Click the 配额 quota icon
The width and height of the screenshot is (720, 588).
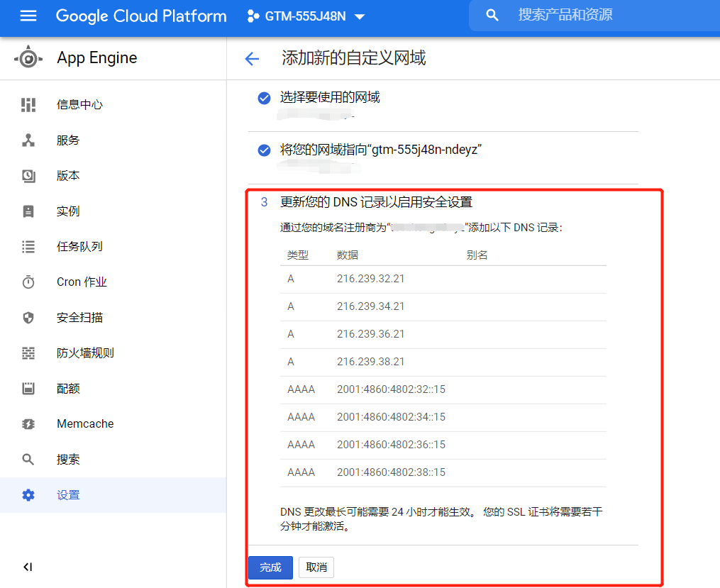tap(28, 388)
